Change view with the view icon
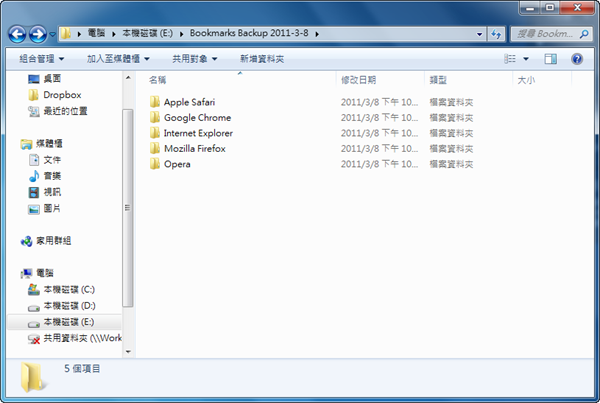 coord(510,59)
